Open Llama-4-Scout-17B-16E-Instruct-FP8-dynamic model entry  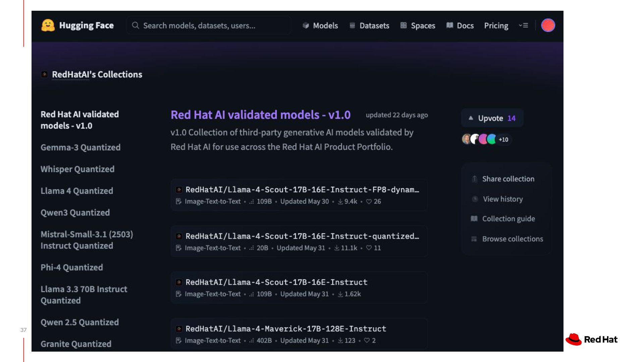click(302, 190)
